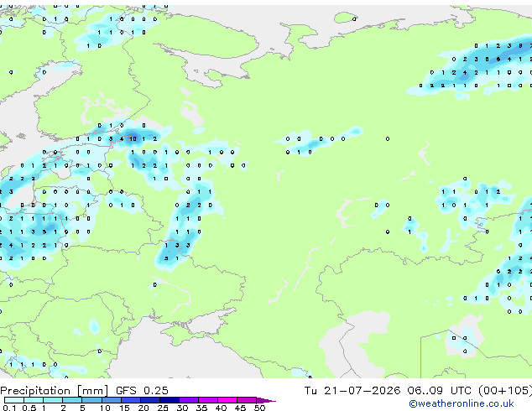
Task: Select the legend scale label "2"
Action: 63,408
